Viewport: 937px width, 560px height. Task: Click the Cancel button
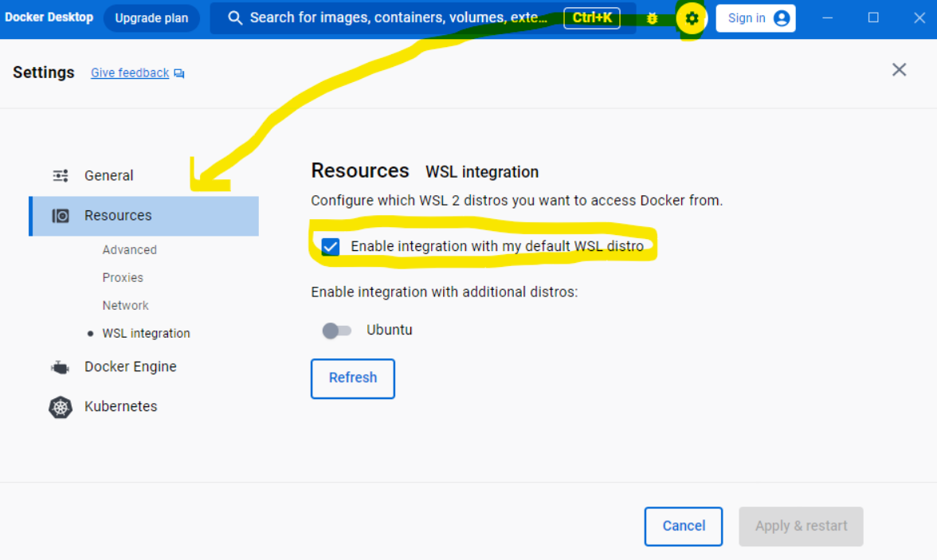[x=683, y=526]
